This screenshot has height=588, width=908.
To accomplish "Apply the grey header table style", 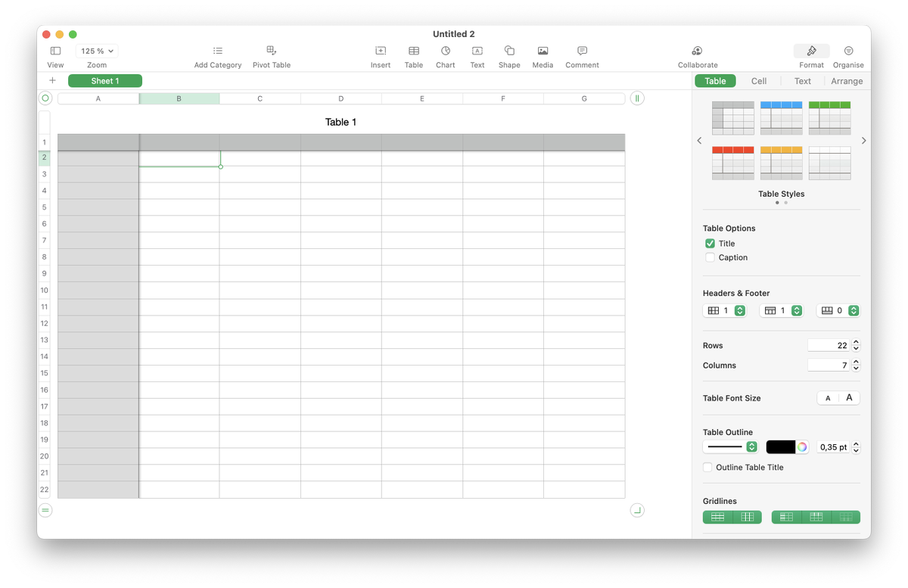I will click(732, 118).
